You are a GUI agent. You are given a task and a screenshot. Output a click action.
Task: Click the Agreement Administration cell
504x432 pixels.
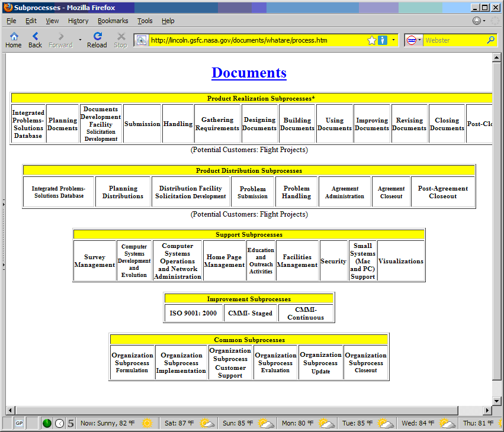345,192
